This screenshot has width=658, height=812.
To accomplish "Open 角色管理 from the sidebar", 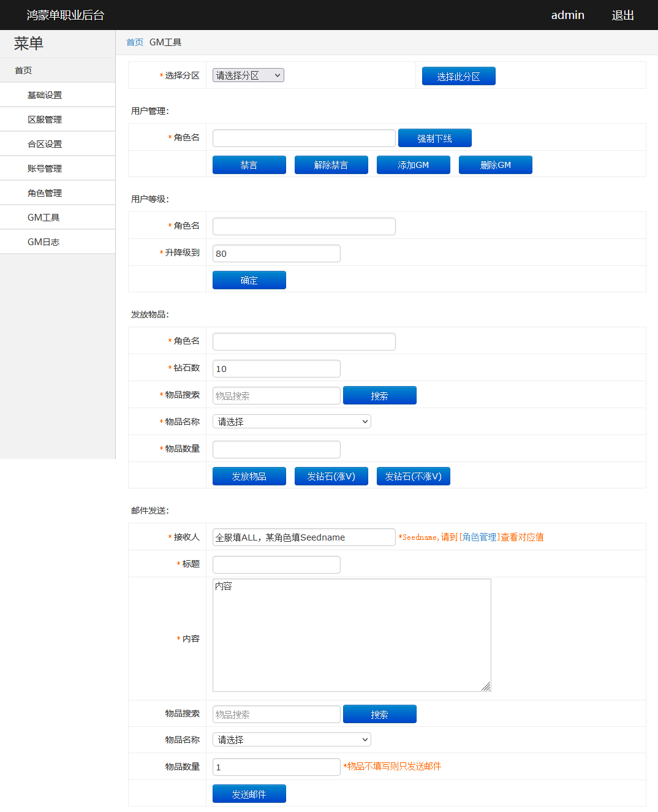I will 44,192.
